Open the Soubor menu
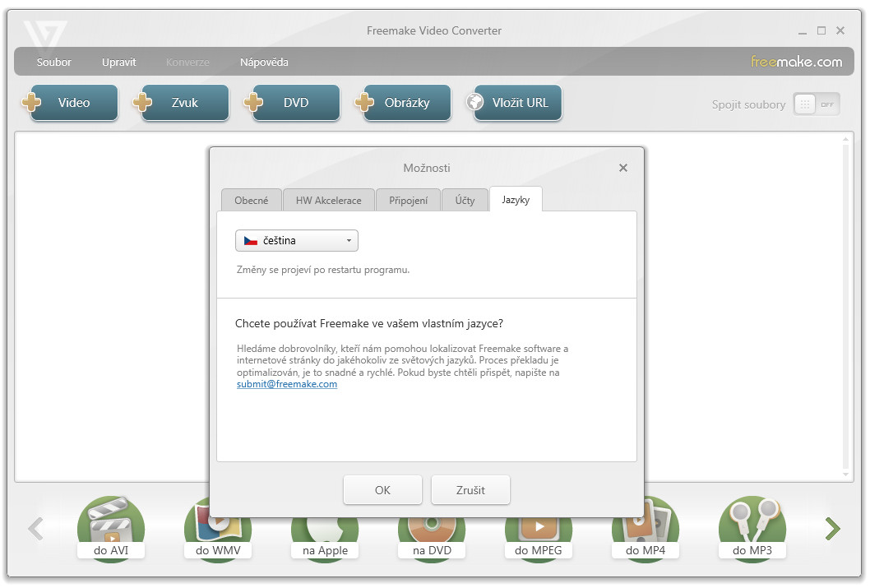 click(53, 63)
